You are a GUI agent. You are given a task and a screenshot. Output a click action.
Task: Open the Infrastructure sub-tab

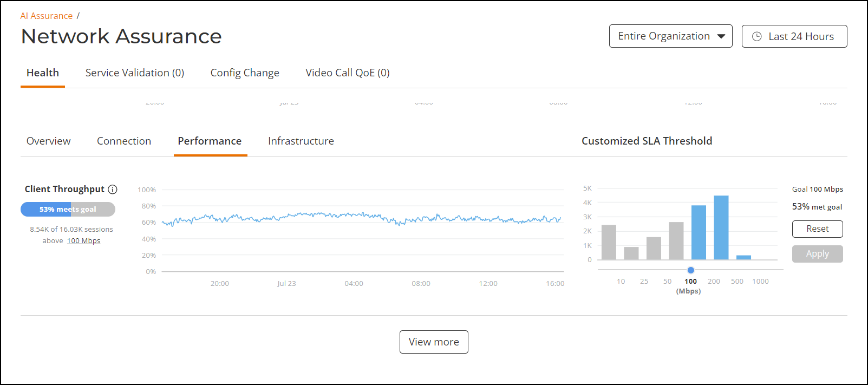[x=301, y=141]
